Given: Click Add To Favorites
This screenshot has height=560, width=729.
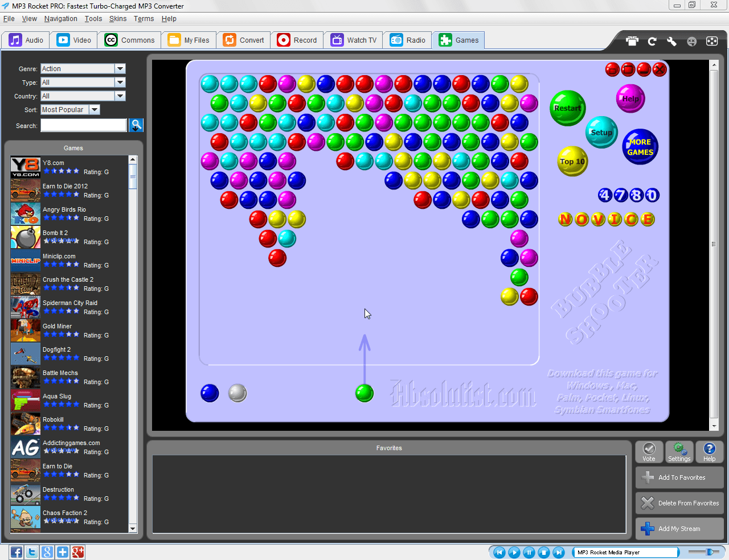Looking at the screenshot, I should [679, 477].
